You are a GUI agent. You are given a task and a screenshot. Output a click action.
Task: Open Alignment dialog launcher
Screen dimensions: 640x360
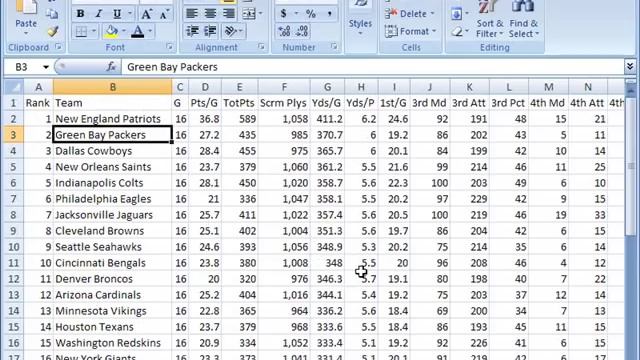pos(261,47)
